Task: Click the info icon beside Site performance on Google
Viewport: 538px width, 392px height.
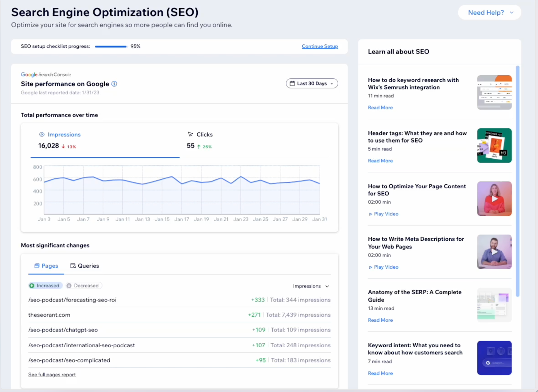Action: point(114,84)
